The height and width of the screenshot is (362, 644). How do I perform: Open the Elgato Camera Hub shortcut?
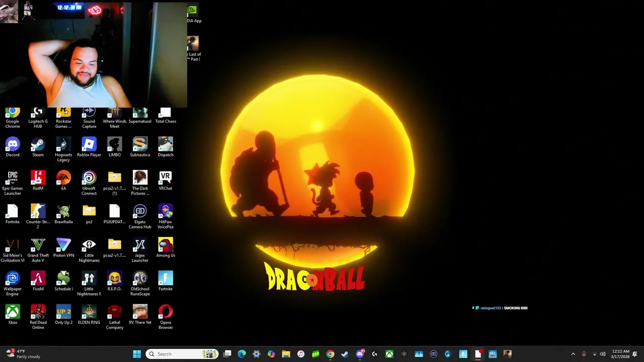tap(140, 217)
